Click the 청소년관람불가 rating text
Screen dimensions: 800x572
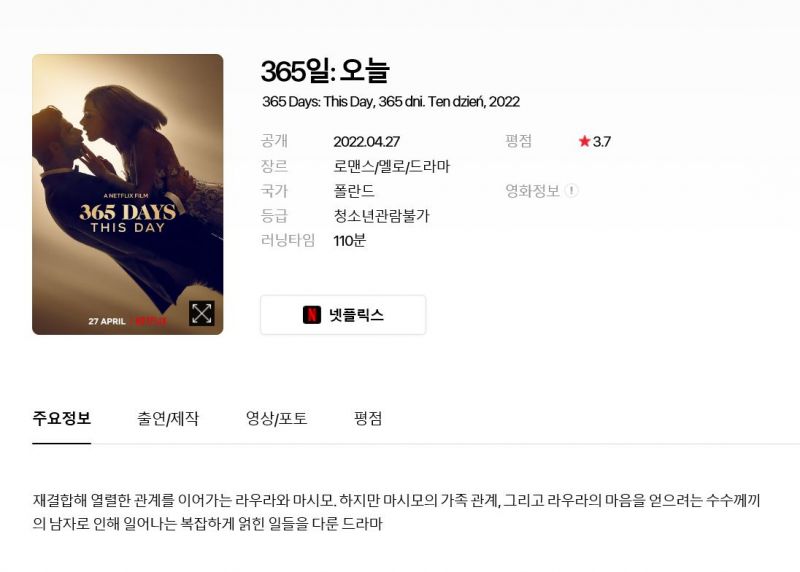(382, 216)
